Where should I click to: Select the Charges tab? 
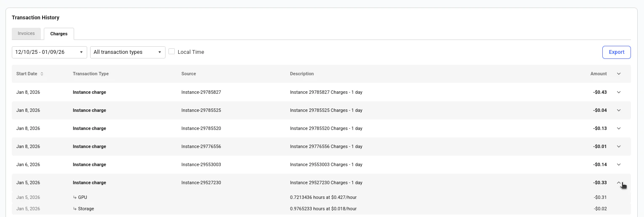(59, 34)
